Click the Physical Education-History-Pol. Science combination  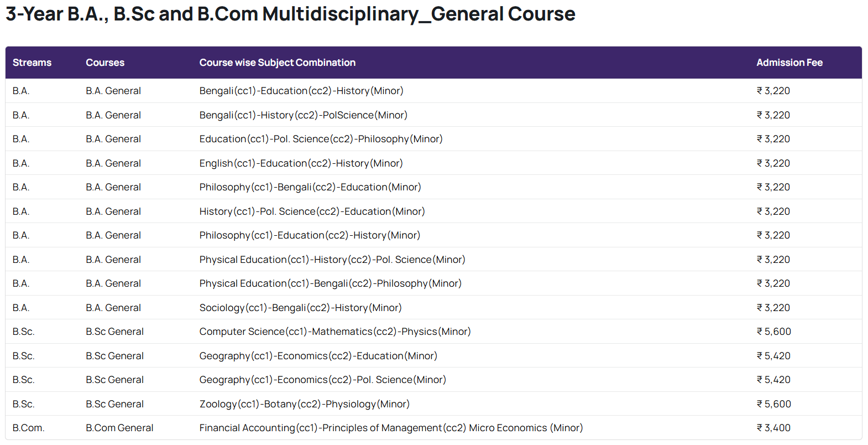[x=332, y=260]
